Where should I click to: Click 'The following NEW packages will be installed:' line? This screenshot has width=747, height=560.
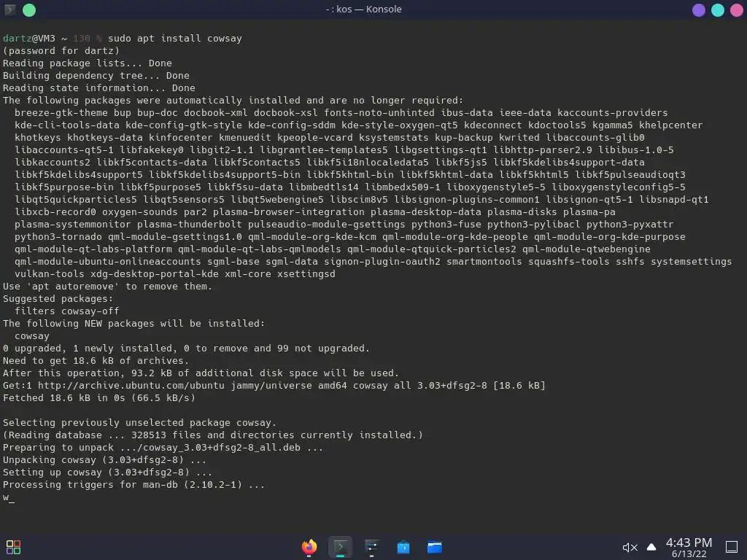point(134,323)
